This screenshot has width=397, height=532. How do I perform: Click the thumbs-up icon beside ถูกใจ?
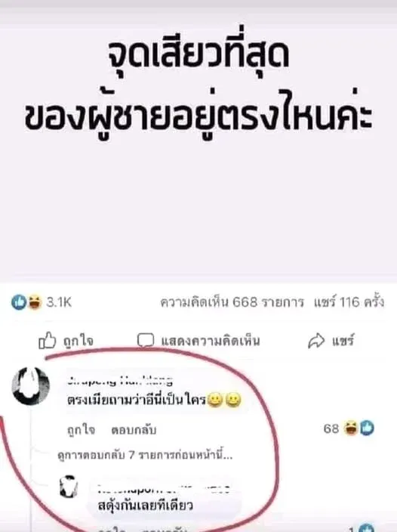pyautogui.click(x=47, y=340)
